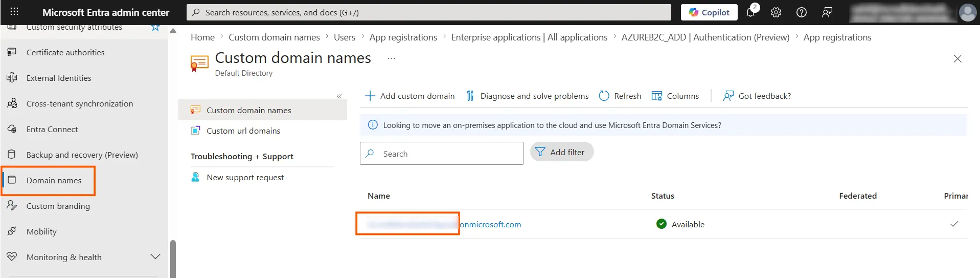
Task: Click the Available status cell
Action: [680, 224]
